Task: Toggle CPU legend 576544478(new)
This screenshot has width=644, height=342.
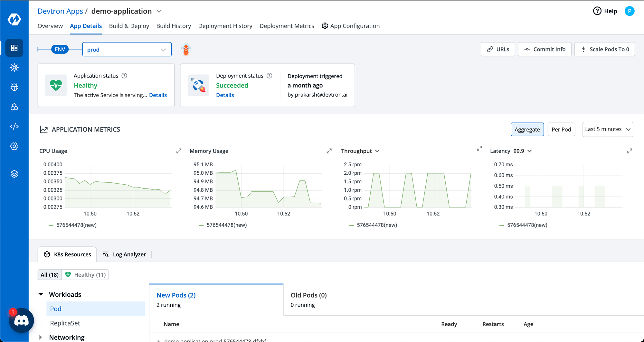Action: tap(73, 225)
